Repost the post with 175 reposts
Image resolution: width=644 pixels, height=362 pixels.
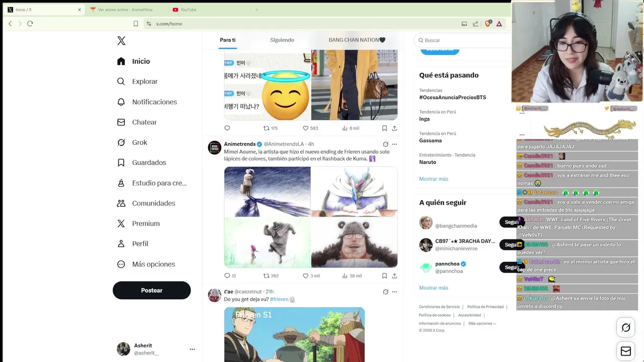tap(267, 128)
